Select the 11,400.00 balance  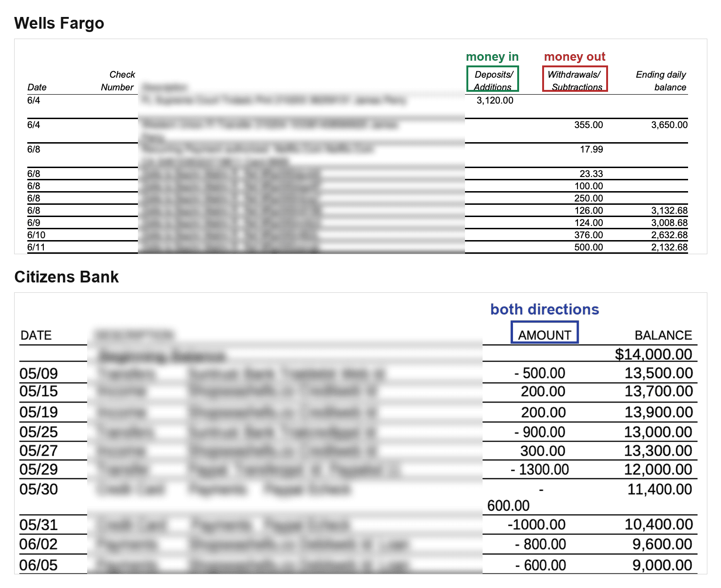tap(659, 489)
